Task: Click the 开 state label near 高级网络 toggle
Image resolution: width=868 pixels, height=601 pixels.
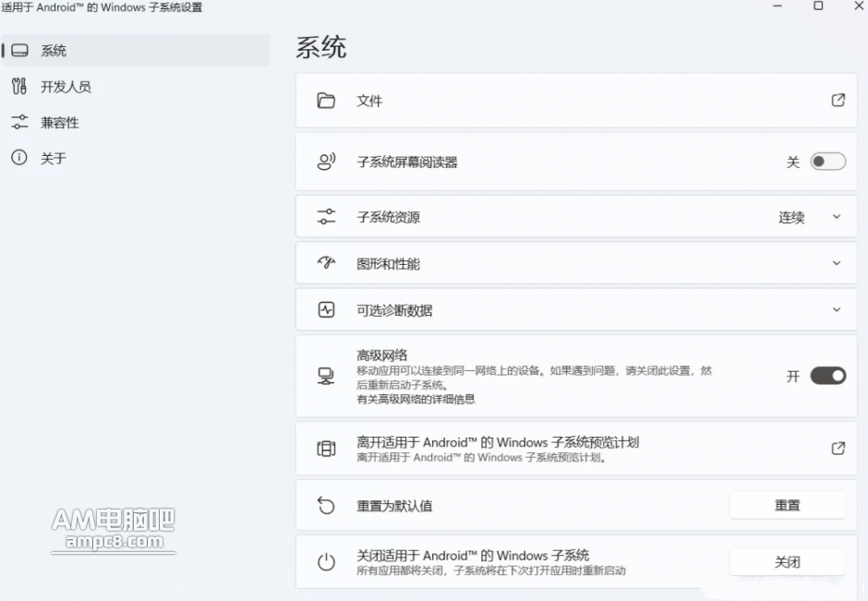Action: tap(792, 377)
